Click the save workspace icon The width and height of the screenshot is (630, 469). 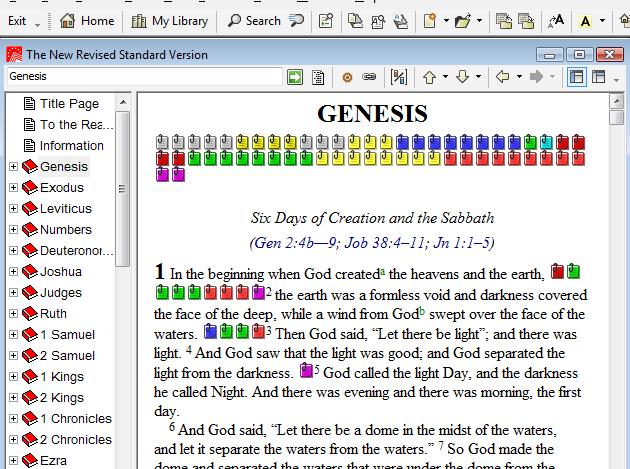tap(503, 20)
